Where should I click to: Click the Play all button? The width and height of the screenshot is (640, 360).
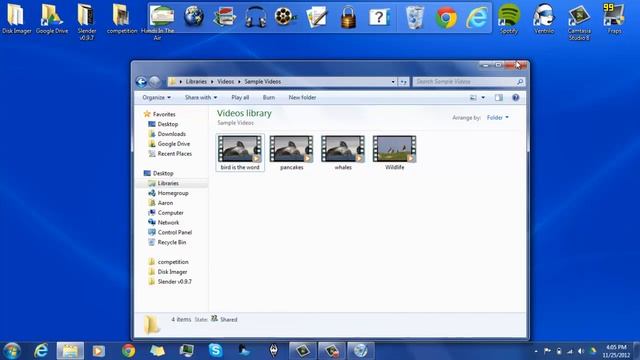(240, 98)
